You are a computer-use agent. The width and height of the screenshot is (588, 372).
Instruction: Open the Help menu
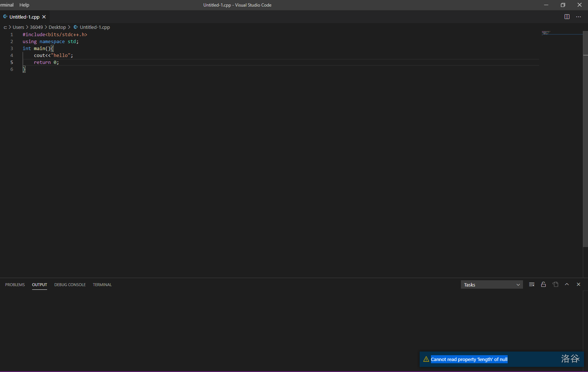click(24, 5)
